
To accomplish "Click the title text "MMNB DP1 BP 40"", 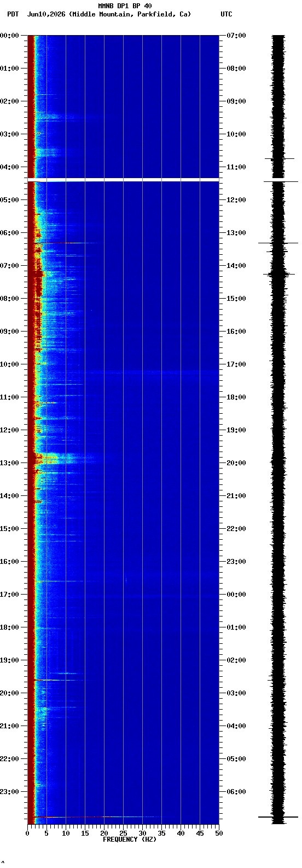I will [125, 6].
